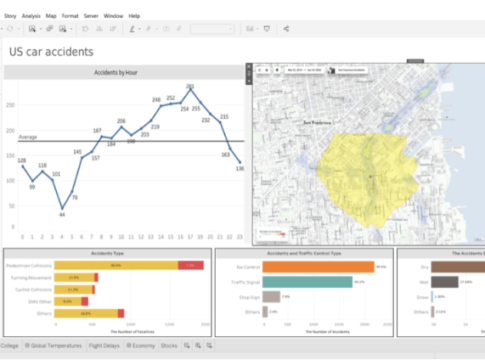The height and width of the screenshot is (360, 485).
Task: Click the refresh data toolbar icon
Action: [x=10, y=29]
